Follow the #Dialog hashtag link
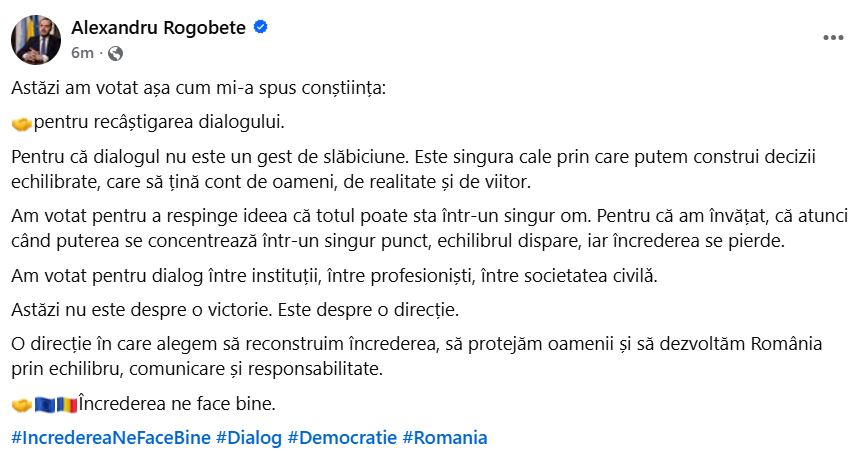This screenshot has height=451, width=865. (249, 438)
